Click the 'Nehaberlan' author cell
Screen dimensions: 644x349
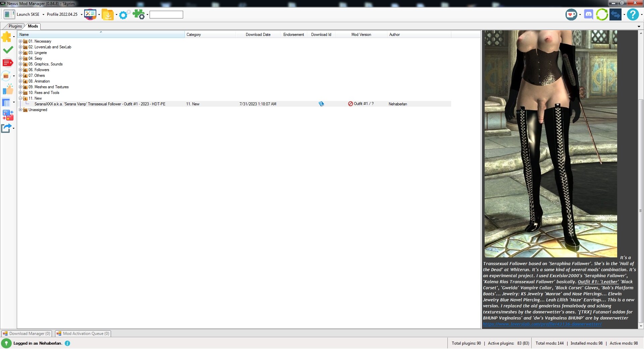(398, 104)
